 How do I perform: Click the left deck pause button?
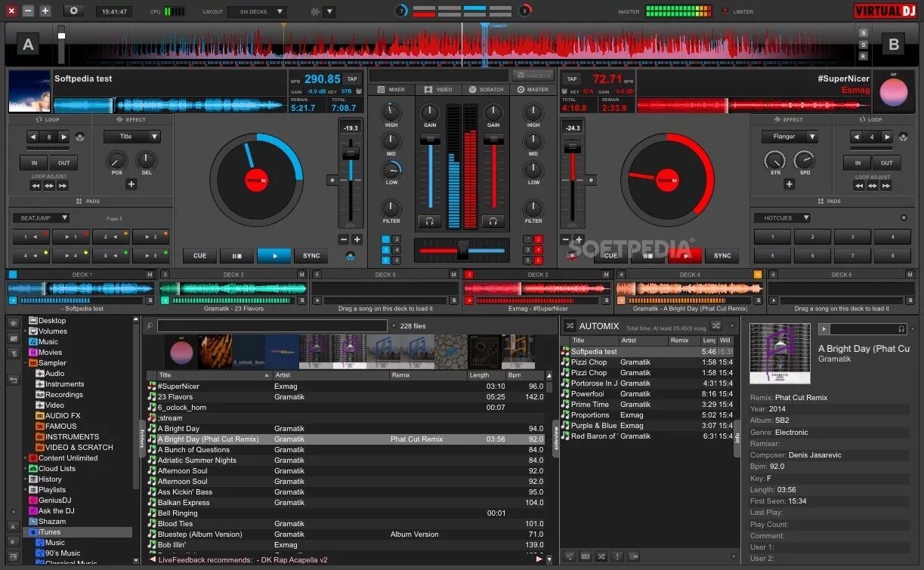click(236, 255)
